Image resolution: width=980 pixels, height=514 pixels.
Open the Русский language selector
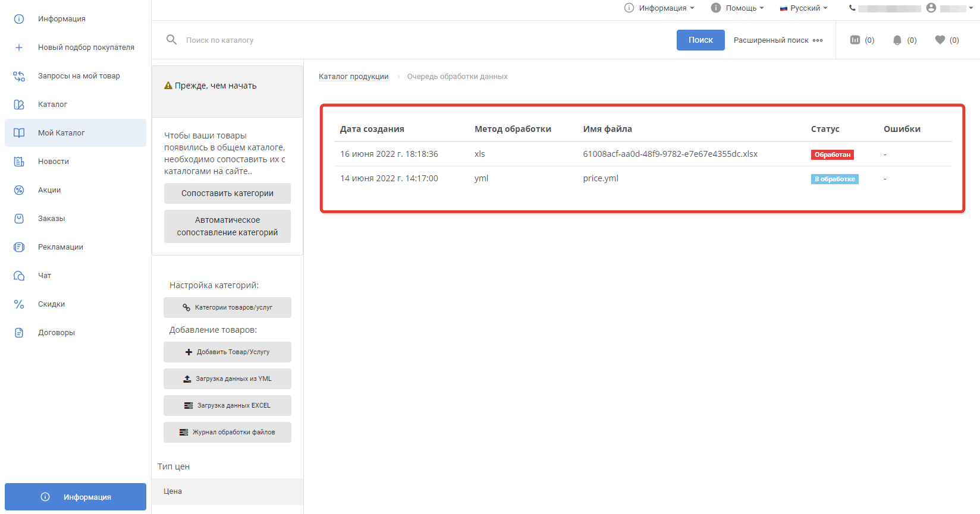804,8
